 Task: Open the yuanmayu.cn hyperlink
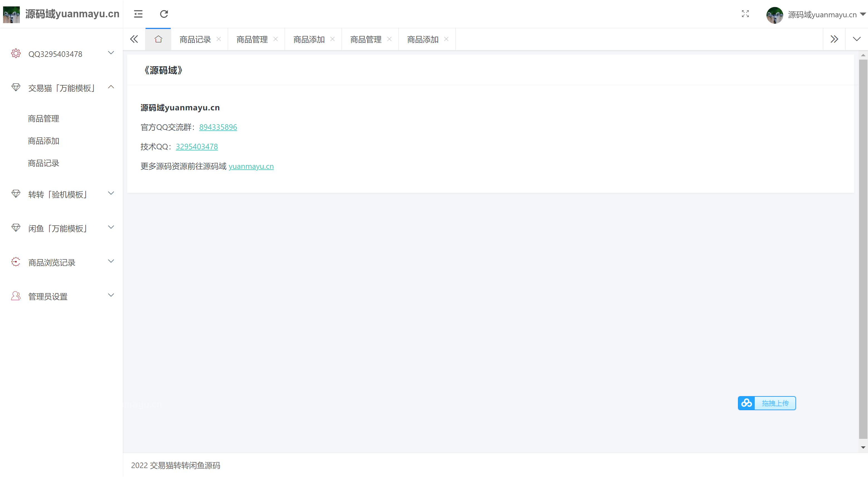pyautogui.click(x=251, y=166)
